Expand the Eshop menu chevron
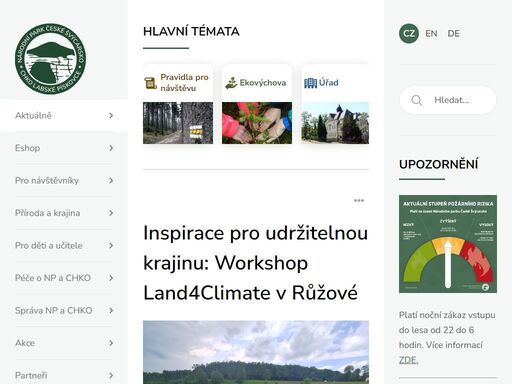 [111, 148]
